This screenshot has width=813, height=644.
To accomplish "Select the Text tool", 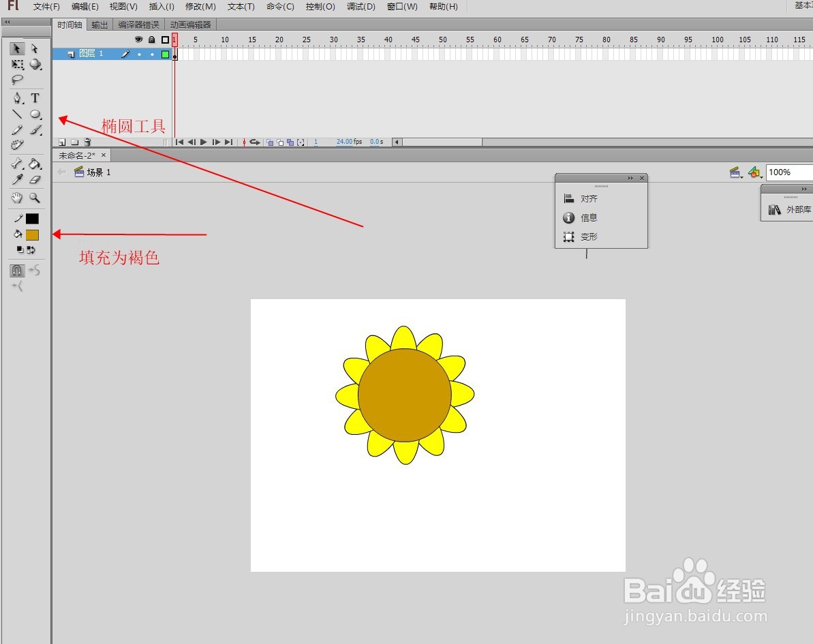I will coord(35,97).
